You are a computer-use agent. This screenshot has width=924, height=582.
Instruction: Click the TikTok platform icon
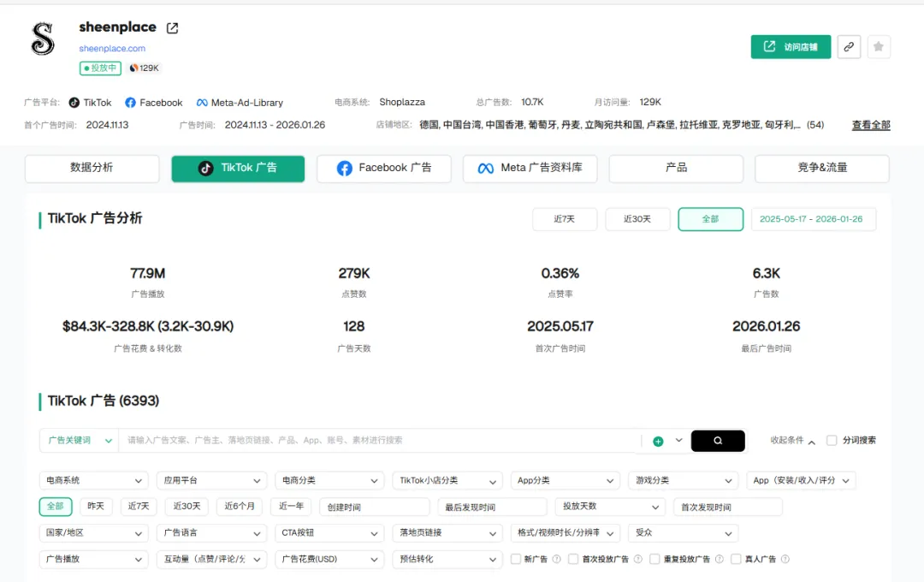coord(74,103)
